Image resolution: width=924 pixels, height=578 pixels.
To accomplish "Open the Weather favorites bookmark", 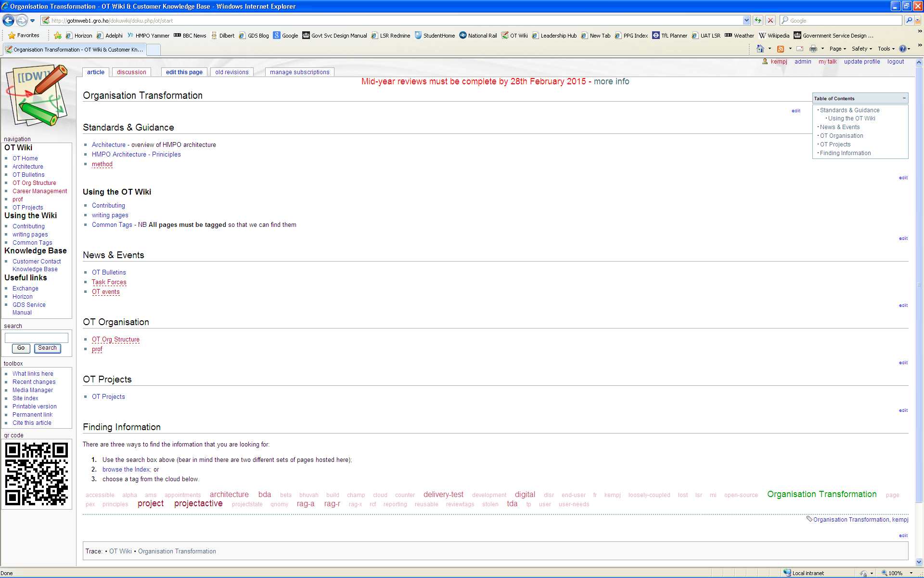I will coord(740,36).
